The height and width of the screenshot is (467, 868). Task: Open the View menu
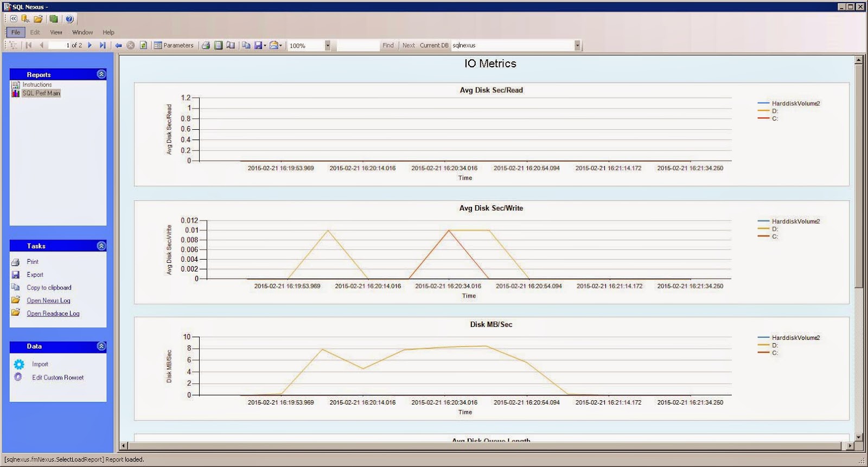56,33
